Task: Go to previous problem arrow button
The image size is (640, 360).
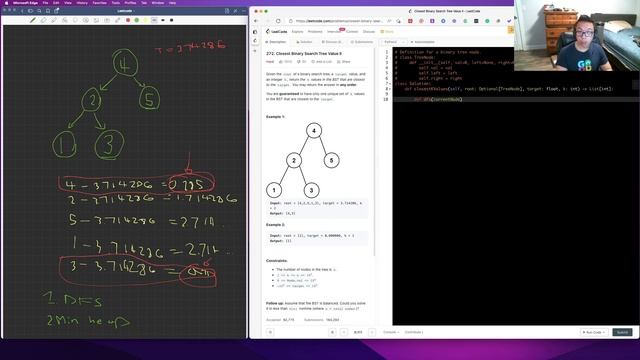Action: (x=344, y=332)
